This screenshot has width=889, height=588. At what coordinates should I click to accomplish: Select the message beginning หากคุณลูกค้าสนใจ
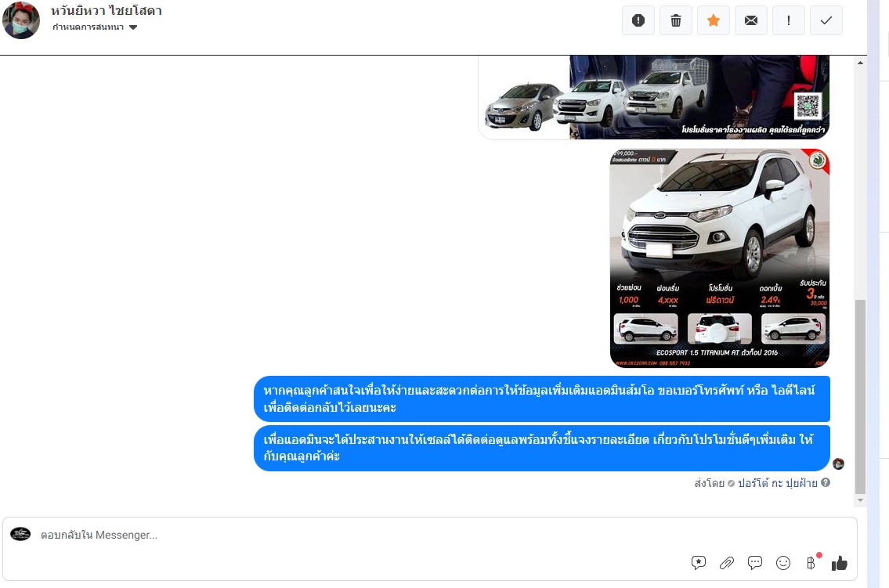pos(542,399)
